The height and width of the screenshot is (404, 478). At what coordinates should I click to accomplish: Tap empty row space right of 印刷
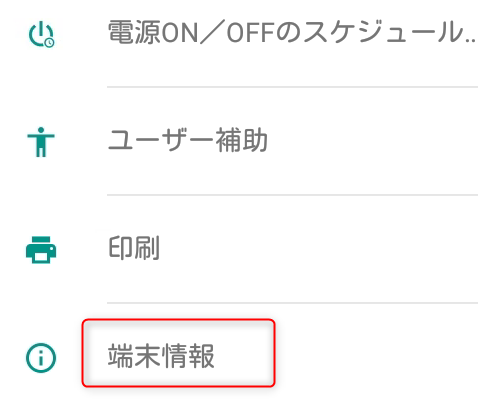(x=317, y=248)
